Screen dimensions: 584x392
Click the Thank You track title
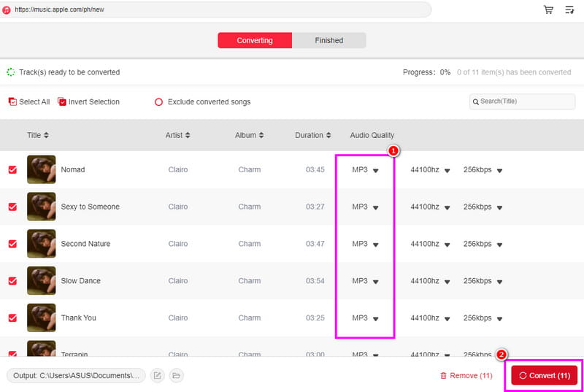(x=79, y=318)
